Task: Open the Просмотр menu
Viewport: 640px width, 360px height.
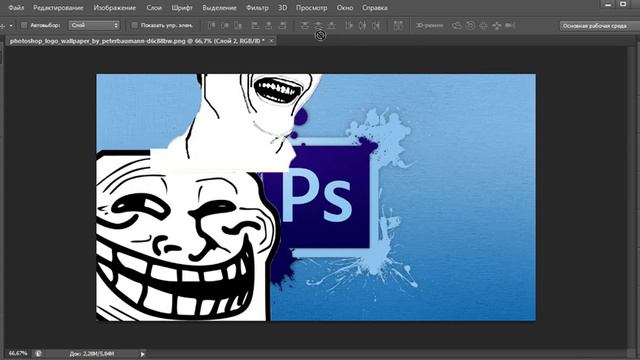Action: pos(311,7)
